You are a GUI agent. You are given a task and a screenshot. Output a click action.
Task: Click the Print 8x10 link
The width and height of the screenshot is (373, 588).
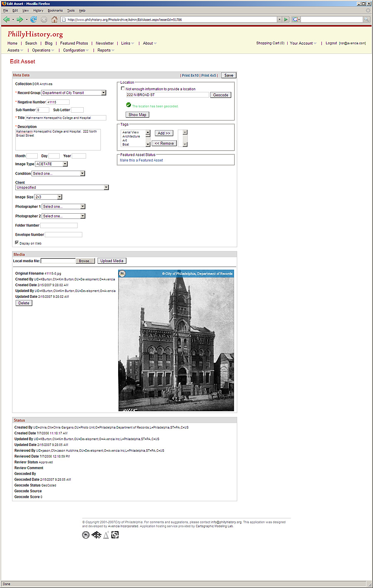pos(190,75)
